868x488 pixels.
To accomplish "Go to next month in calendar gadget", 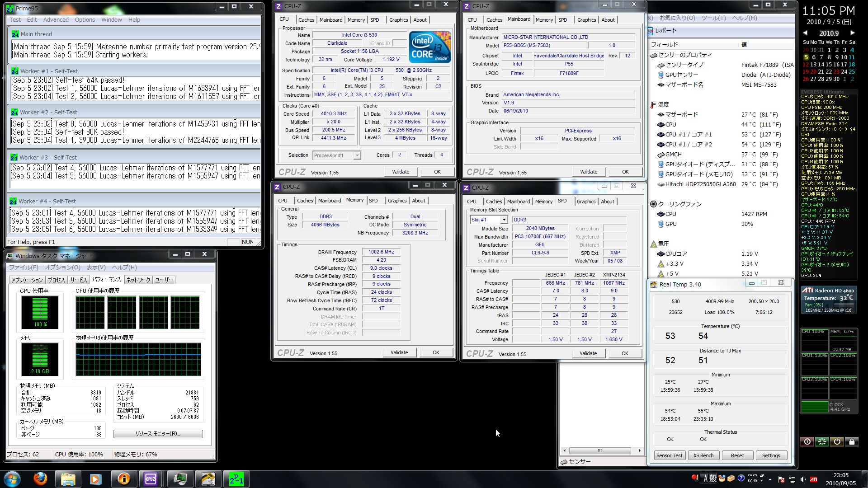I will [852, 33].
